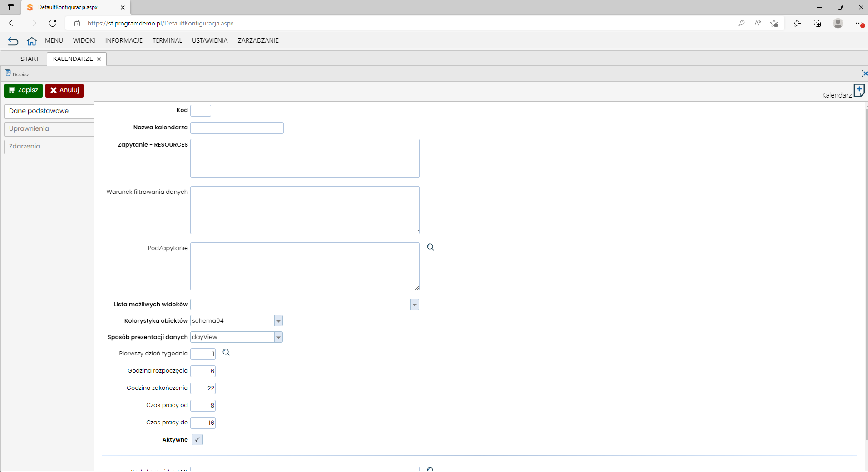
Task: Open the Kolorystyka obiektów dropdown arrow
Action: 278,321
